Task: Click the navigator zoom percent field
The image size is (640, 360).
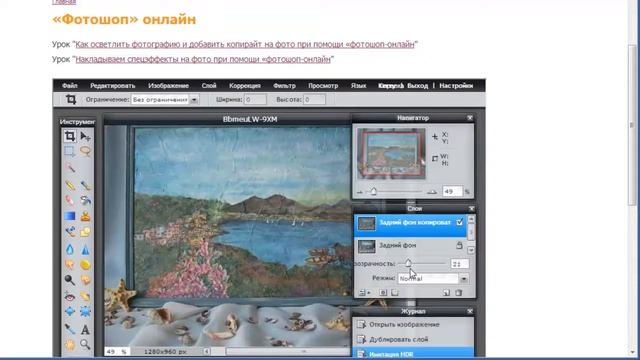Action: pyautogui.click(x=453, y=191)
